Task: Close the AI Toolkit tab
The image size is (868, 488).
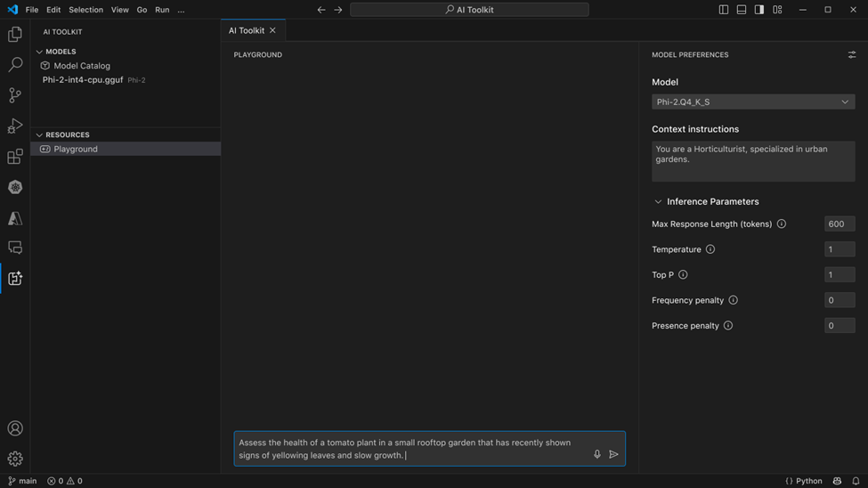Action: click(272, 30)
